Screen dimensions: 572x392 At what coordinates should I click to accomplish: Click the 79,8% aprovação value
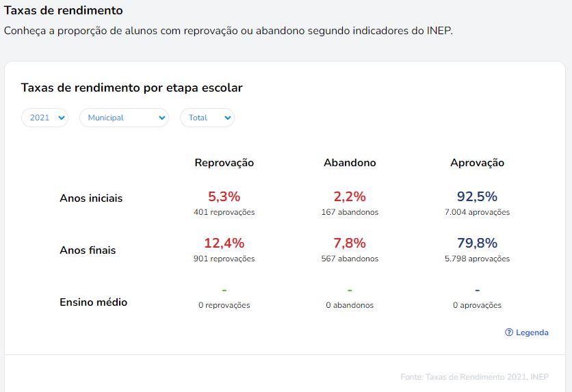point(477,244)
